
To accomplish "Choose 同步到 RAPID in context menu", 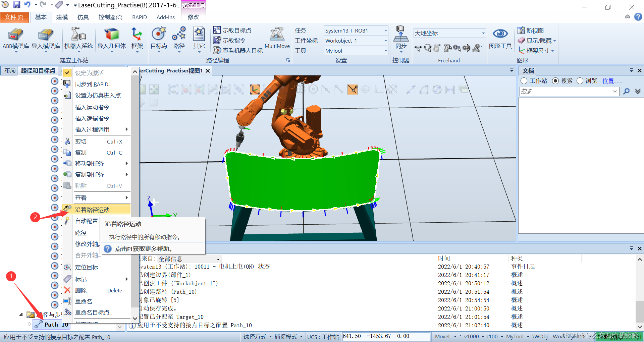I will point(96,84).
